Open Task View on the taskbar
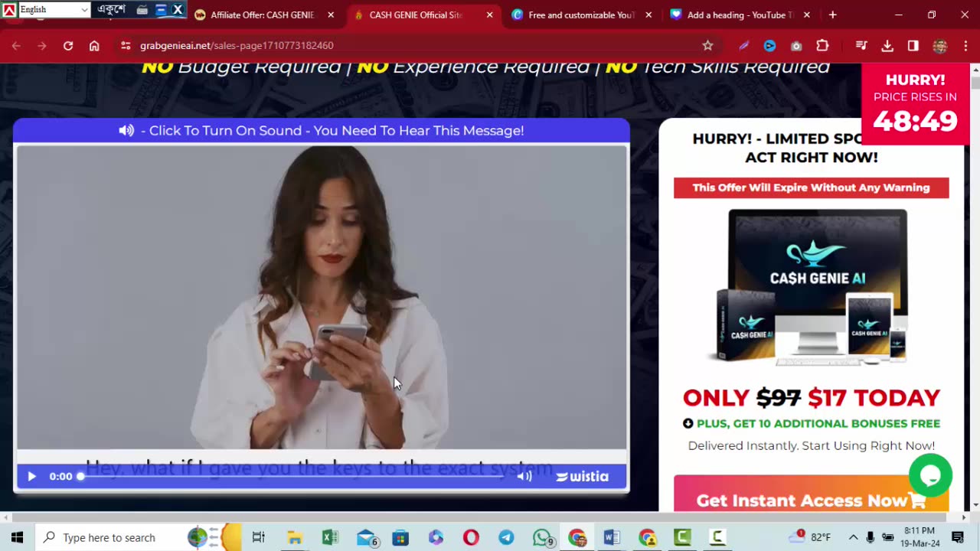The height and width of the screenshot is (551, 980). [x=258, y=537]
